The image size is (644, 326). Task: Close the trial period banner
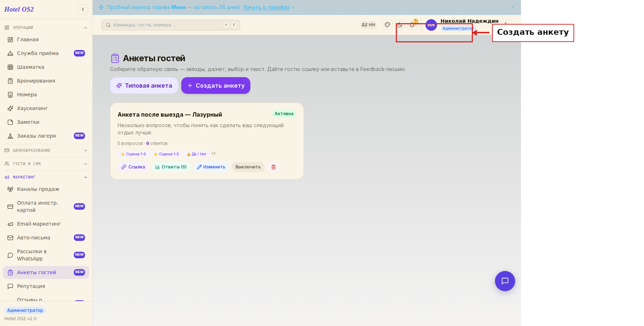513,7
